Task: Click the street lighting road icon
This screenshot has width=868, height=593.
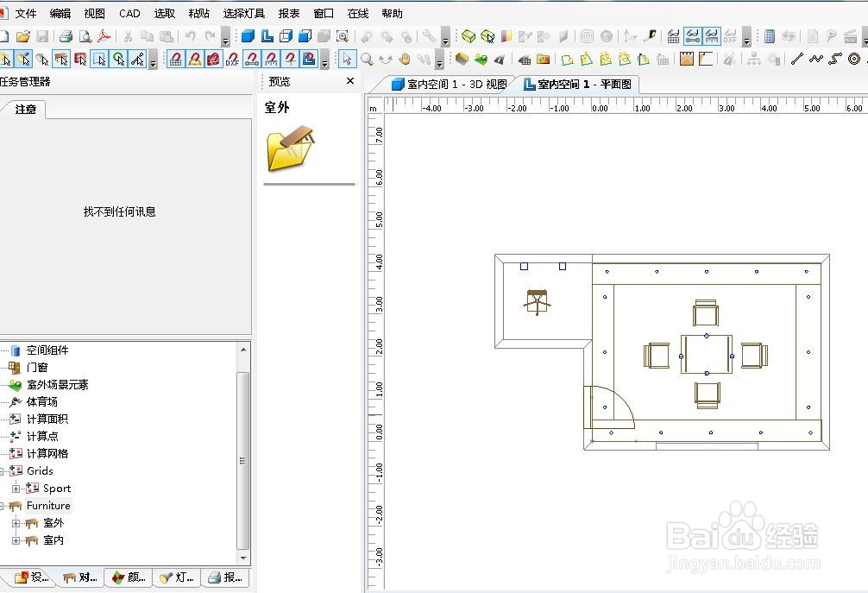Action: coord(500,59)
